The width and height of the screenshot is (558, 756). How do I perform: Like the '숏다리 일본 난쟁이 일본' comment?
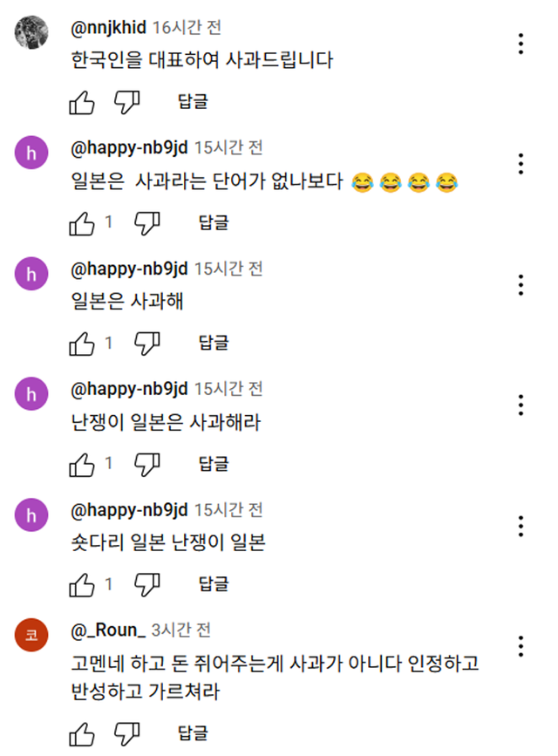[82, 584]
